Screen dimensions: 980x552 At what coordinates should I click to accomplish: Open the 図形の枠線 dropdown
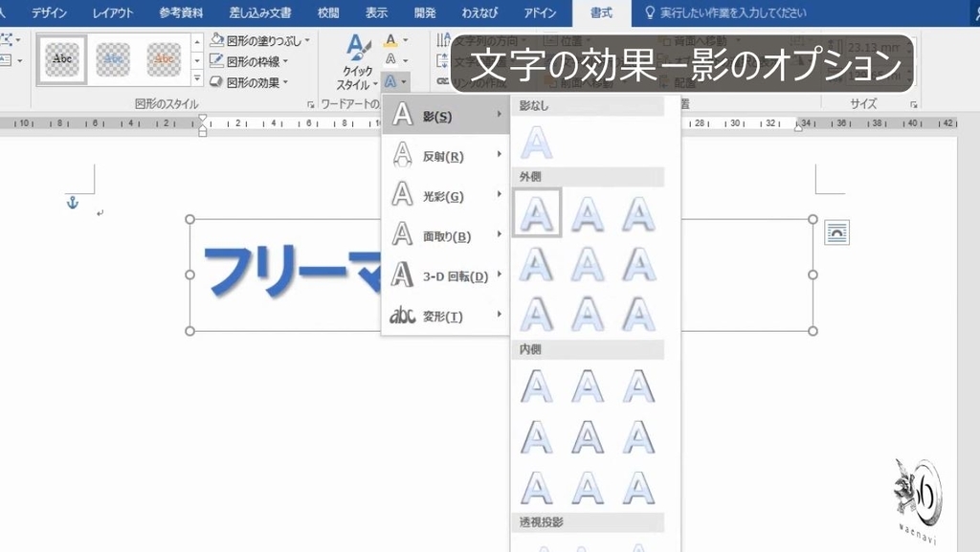[249, 61]
